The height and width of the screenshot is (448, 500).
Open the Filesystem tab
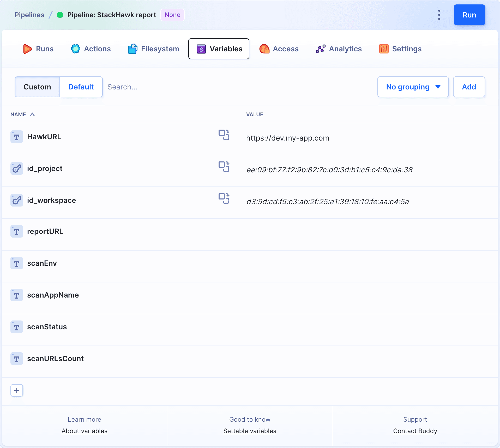[x=154, y=49]
